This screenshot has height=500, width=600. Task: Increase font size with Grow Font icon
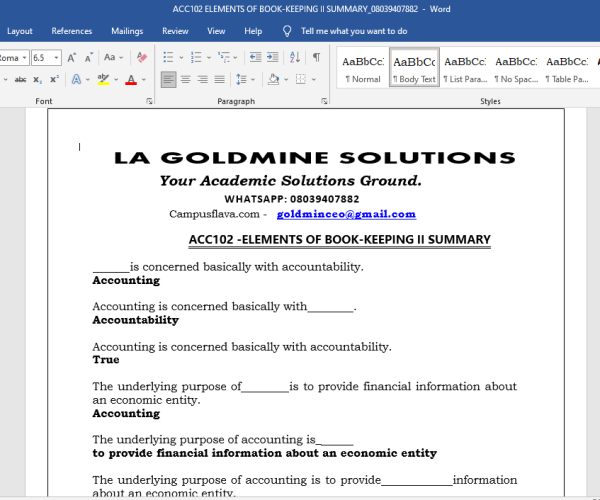click(x=72, y=58)
